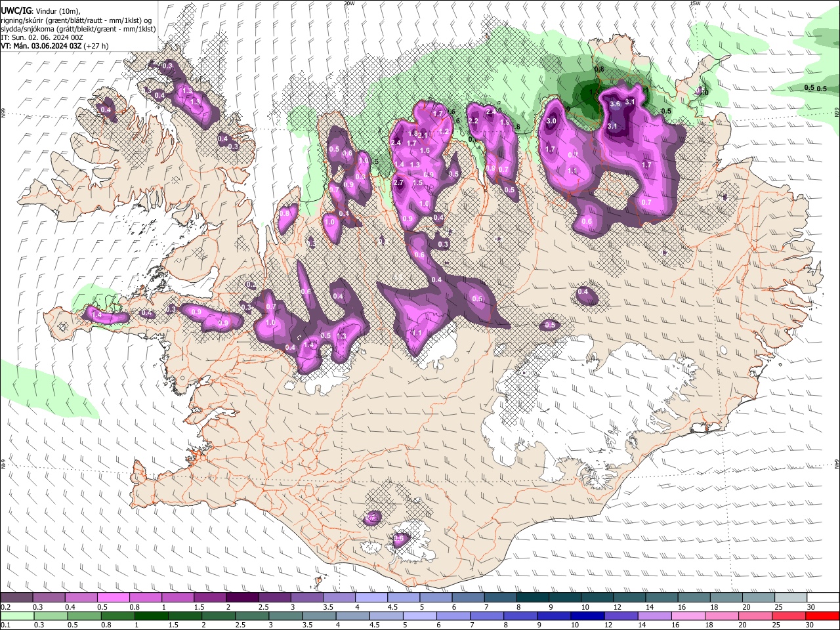Viewport: 840px width, 630px height.
Task: Click the '(+27 h)' forecast offset text
Action: 96,46
